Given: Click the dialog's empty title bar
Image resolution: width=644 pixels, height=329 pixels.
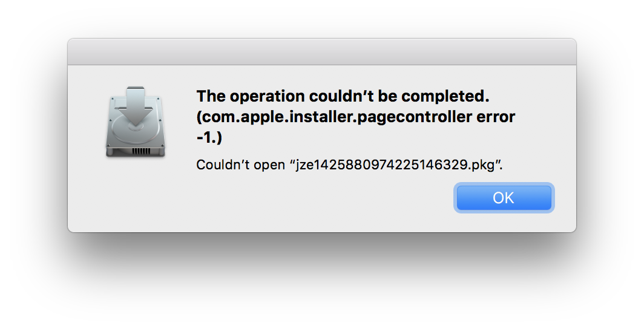Looking at the screenshot, I should (322, 51).
